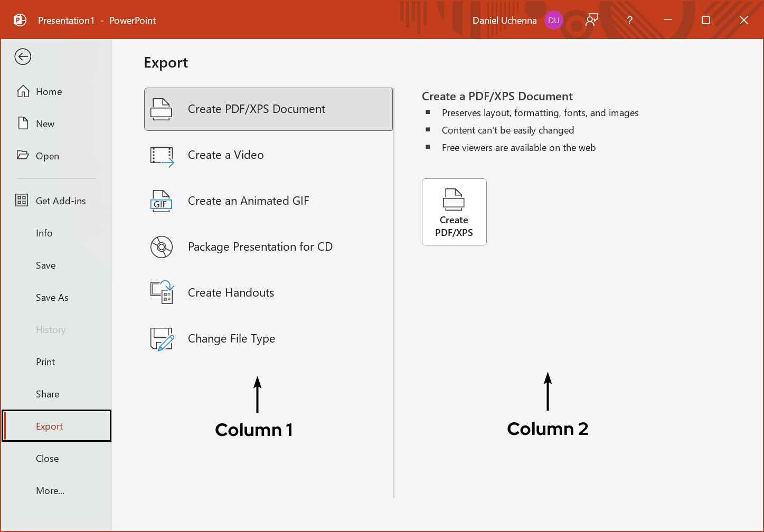The width and height of the screenshot is (764, 532).
Task: Click the Package Presentation for CD disc icon
Action: [x=161, y=247]
